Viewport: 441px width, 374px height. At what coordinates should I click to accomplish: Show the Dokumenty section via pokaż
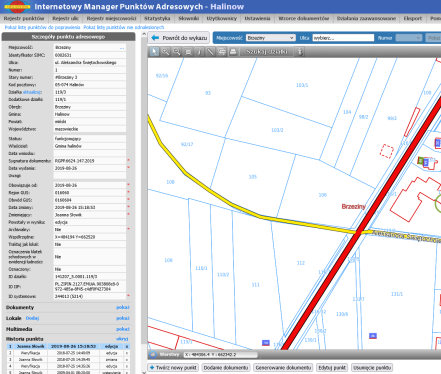123,307
